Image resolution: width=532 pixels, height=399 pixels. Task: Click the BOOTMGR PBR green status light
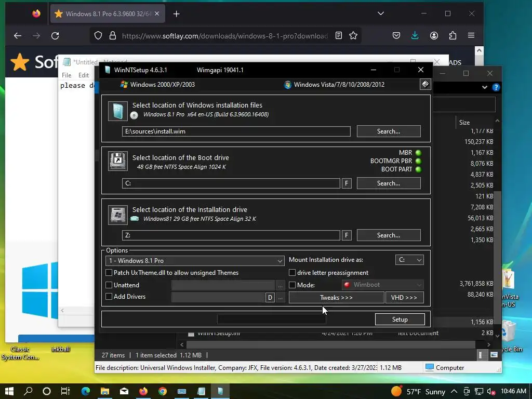(418, 161)
